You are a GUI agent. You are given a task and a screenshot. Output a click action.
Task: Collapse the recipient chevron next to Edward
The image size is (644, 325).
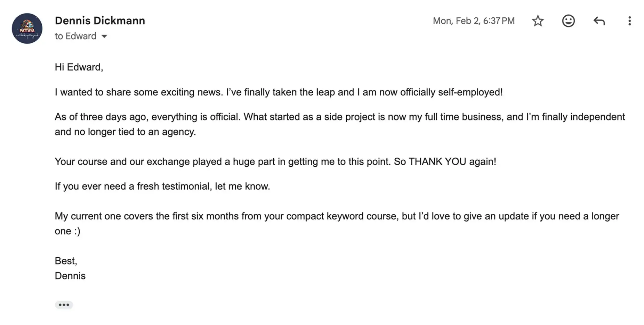105,36
